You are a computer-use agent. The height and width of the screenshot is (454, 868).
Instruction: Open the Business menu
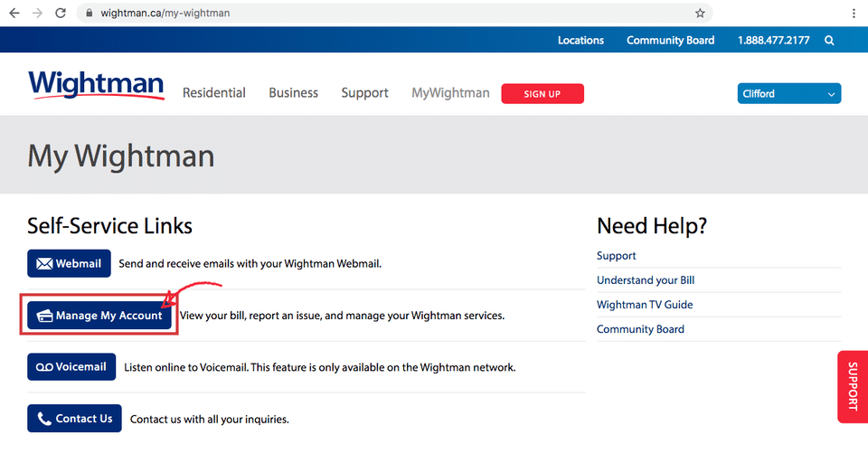click(x=293, y=93)
